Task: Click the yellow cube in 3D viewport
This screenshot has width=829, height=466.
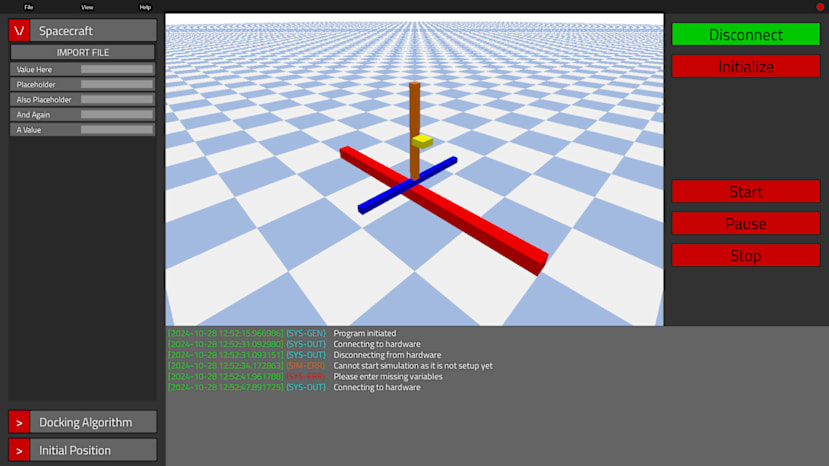Action: coord(422,141)
